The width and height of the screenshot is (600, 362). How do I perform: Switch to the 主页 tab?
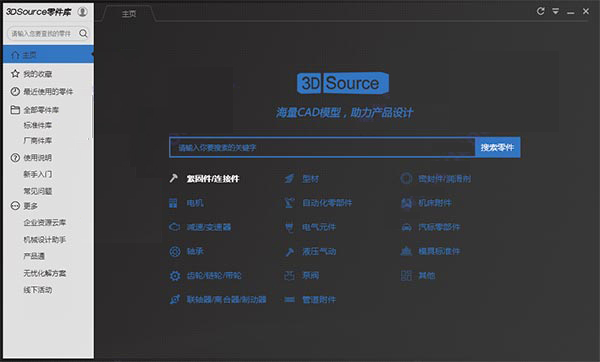(x=129, y=14)
